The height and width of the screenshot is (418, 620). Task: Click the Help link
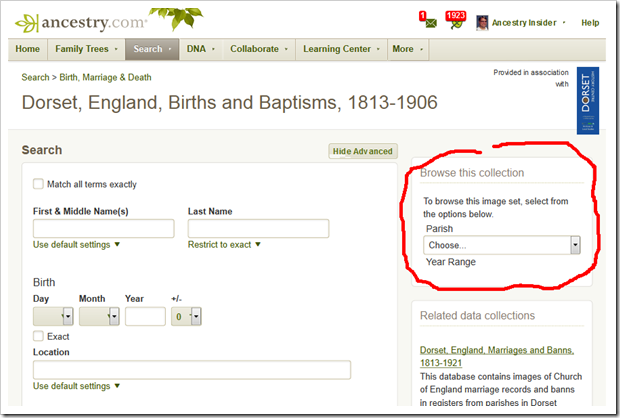click(x=590, y=23)
